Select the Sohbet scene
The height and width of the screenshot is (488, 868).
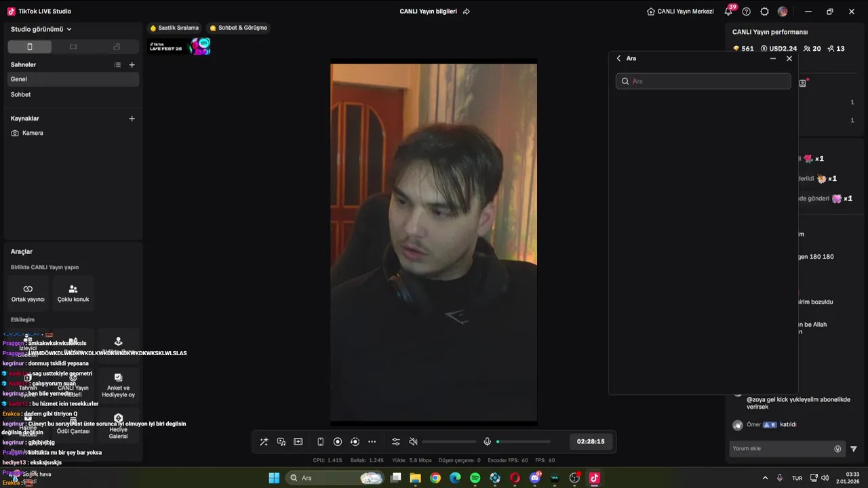[73, 95]
